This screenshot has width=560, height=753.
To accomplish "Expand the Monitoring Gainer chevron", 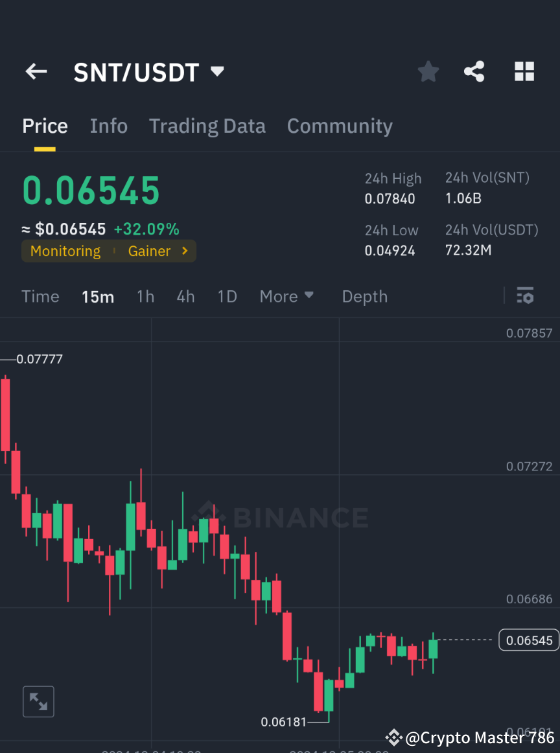I will tap(183, 251).
